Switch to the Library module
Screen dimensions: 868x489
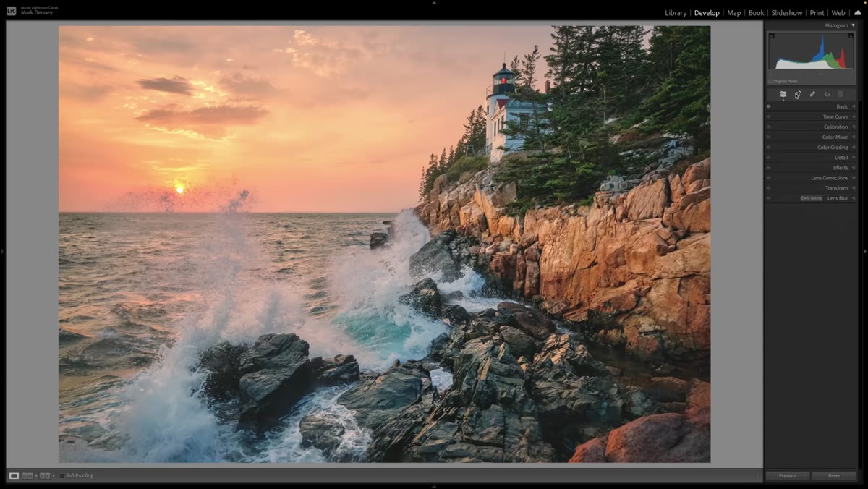676,13
